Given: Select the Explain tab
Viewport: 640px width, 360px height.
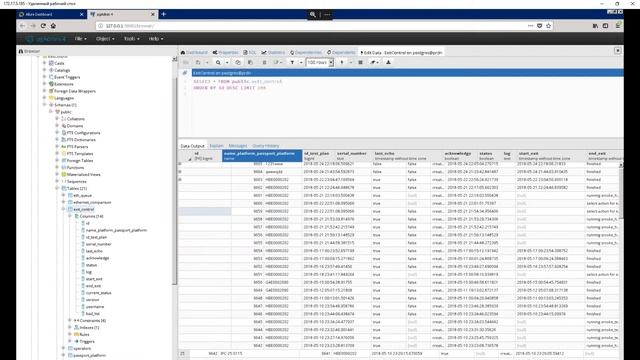Looking at the screenshot, I should pos(216,146).
